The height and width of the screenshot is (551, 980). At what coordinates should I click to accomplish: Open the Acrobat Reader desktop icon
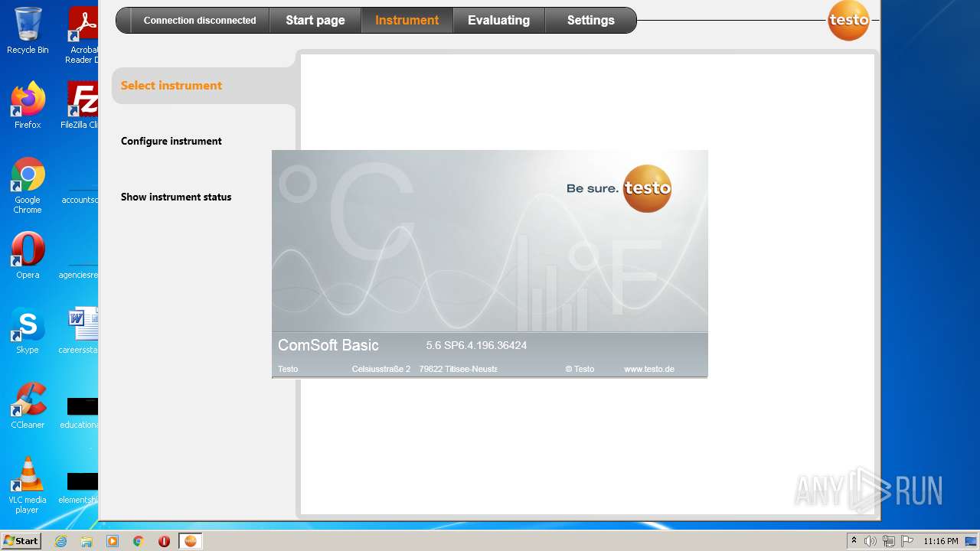[82, 35]
